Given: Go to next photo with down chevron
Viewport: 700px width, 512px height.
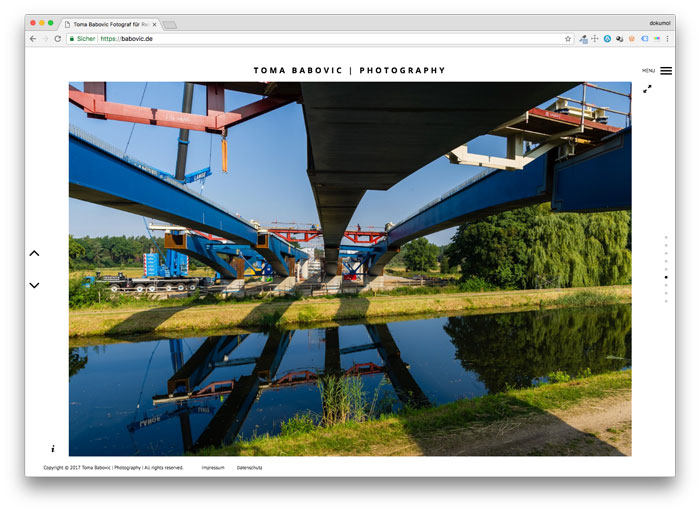Looking at the screenshot, I should tap(34, 285).
